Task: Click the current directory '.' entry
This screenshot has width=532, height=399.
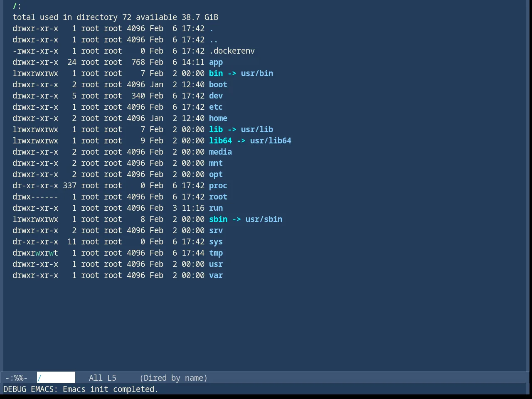Action: pyautogui.click(x=211, y=28)
